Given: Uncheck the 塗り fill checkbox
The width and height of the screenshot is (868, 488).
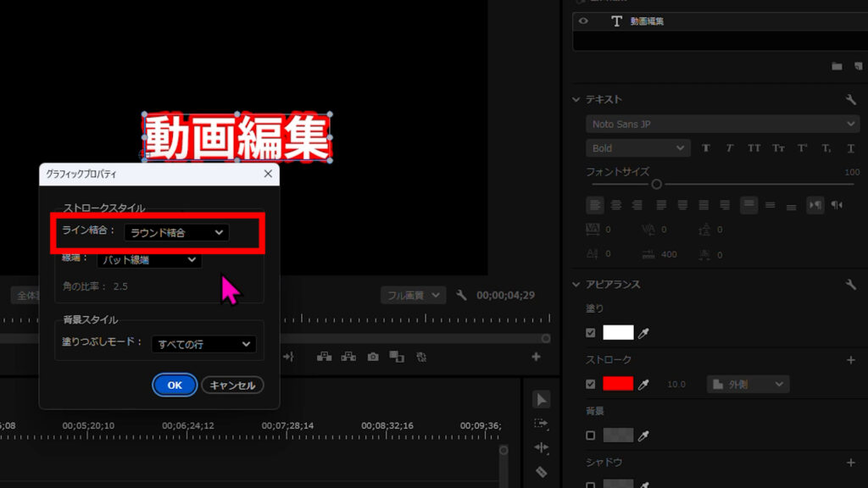Looking at the screenshot, I should [591, 333].
